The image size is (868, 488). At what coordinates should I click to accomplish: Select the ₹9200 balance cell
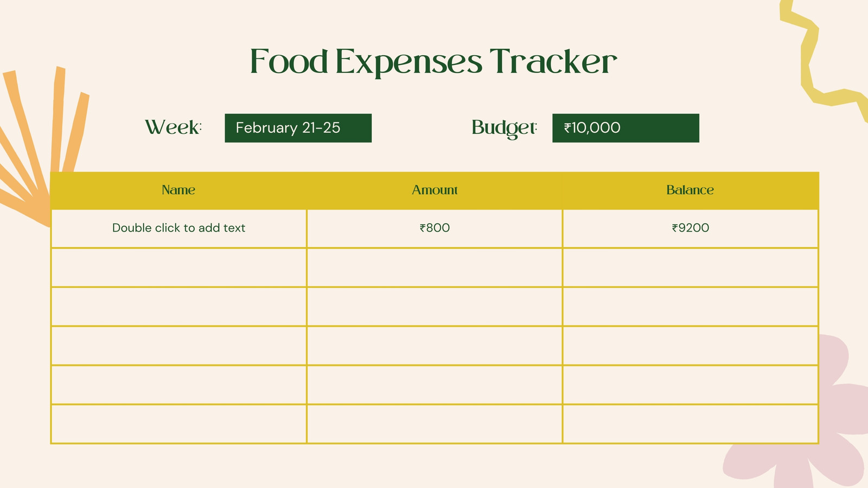[690, 228]
